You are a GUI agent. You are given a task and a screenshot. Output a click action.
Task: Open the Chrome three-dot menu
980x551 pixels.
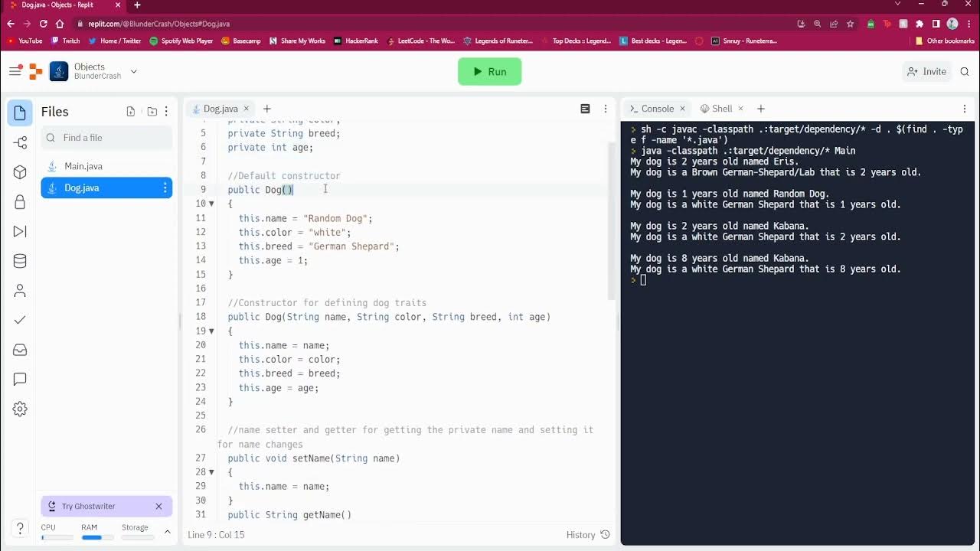pyautogui.click(x=968, y=24)
